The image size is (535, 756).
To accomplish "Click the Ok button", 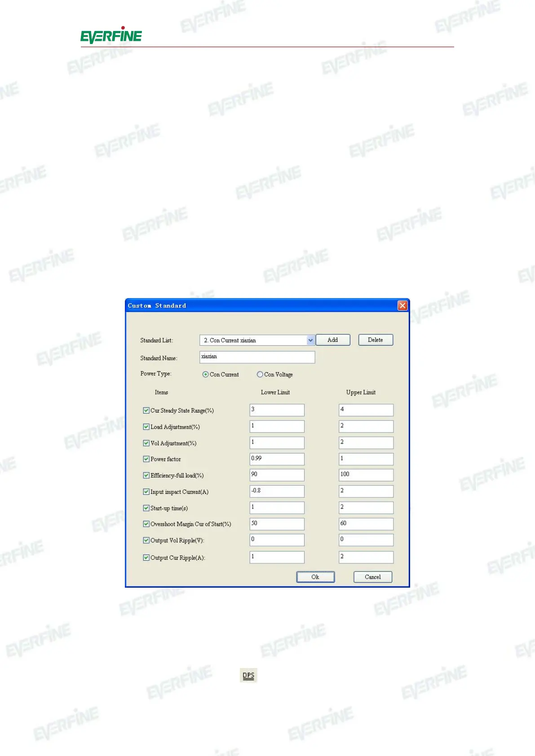I will click(x=315, y=577).
